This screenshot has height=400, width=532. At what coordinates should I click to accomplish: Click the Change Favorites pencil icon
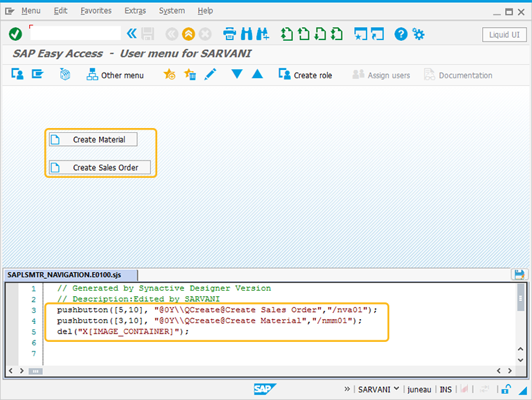click(211, 74)
